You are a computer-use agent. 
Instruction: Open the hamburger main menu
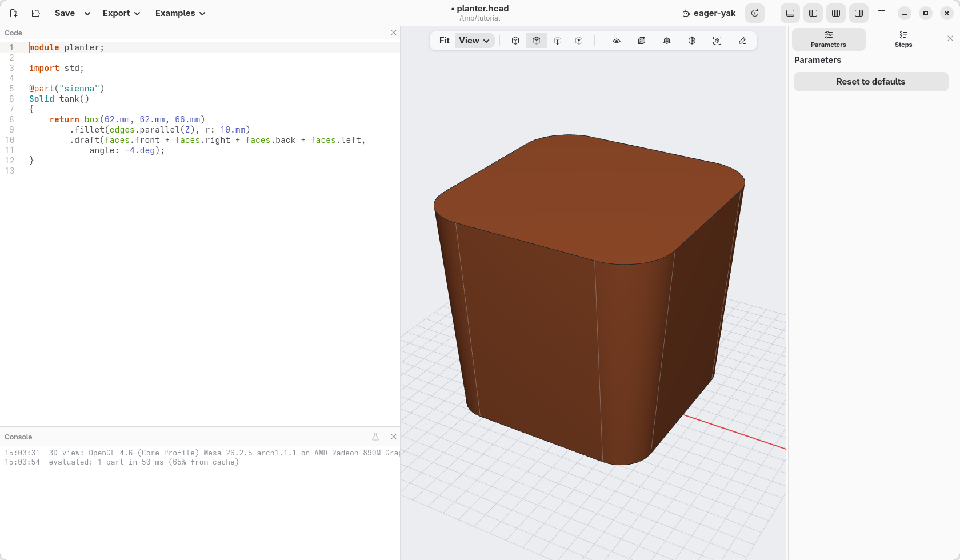(882, 13)
